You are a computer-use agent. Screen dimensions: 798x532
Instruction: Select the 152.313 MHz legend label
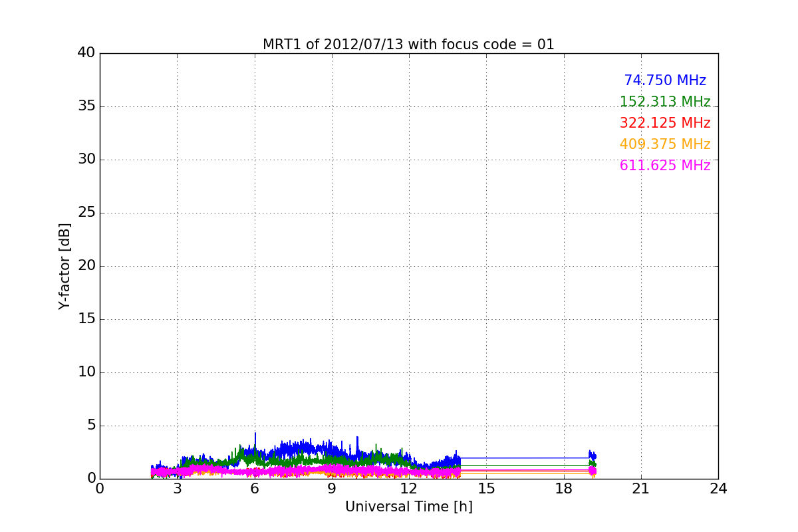(665, 102)
